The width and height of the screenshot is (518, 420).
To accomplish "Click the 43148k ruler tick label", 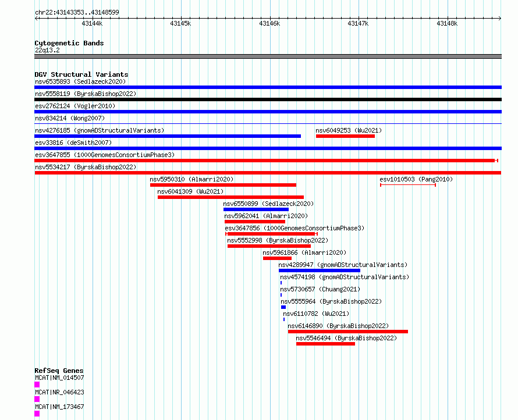I will [x=447, y=23].
